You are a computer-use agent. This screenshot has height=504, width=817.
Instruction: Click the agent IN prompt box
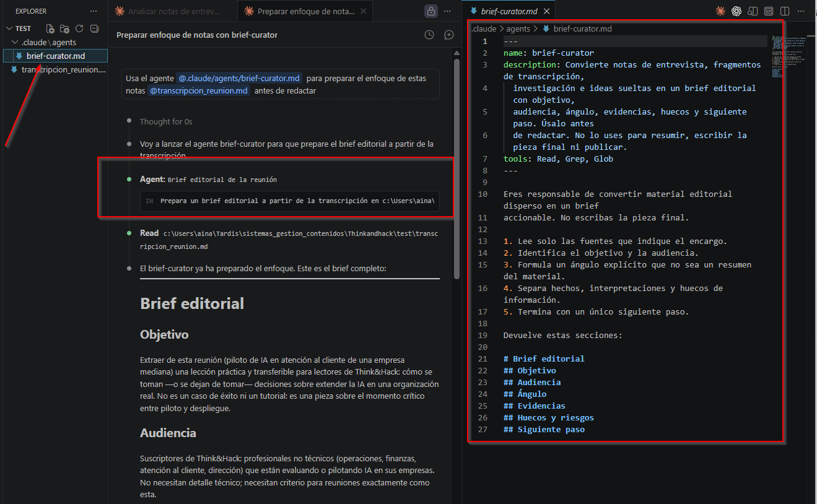(x=290, y=201)
